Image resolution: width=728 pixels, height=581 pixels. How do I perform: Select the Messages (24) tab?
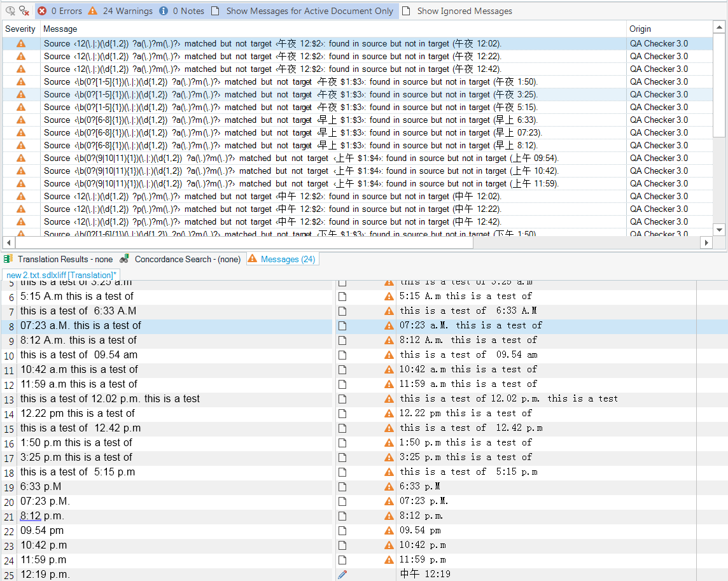281,259
